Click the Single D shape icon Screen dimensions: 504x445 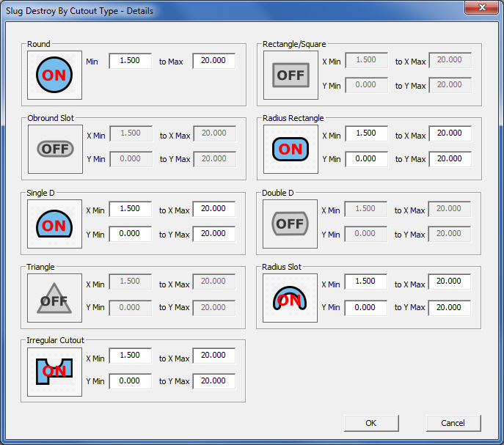[x=54, y=224]
